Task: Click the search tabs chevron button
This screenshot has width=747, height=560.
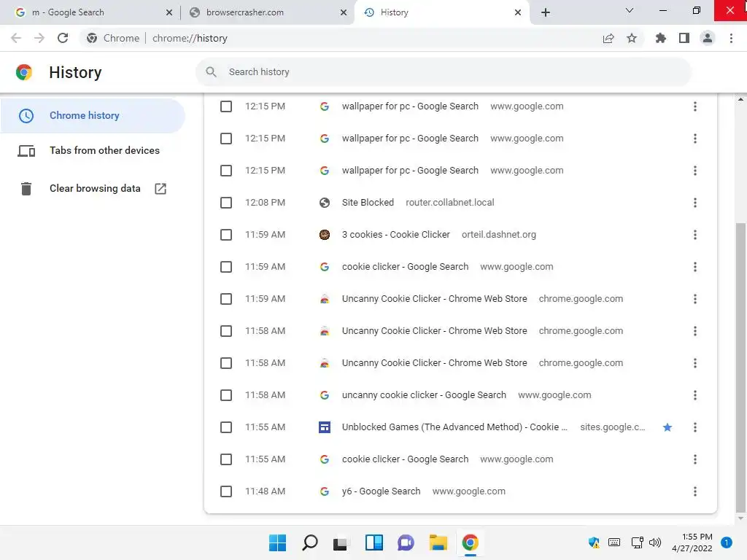Action: point(630,10)
